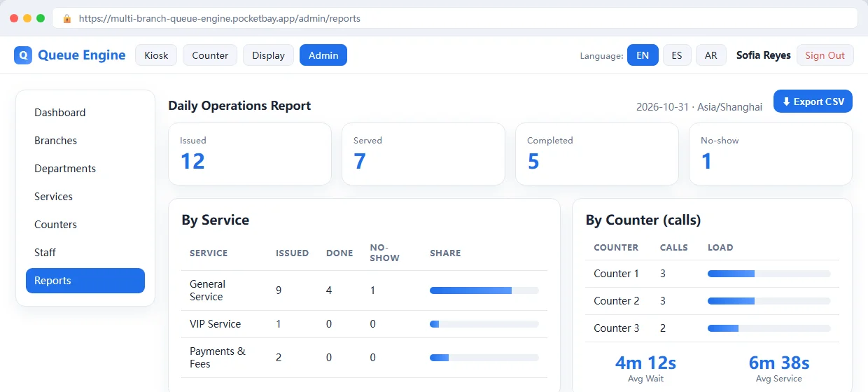Click the Counter 3 load bar
868x392 pixels.
tap(769, 328)
